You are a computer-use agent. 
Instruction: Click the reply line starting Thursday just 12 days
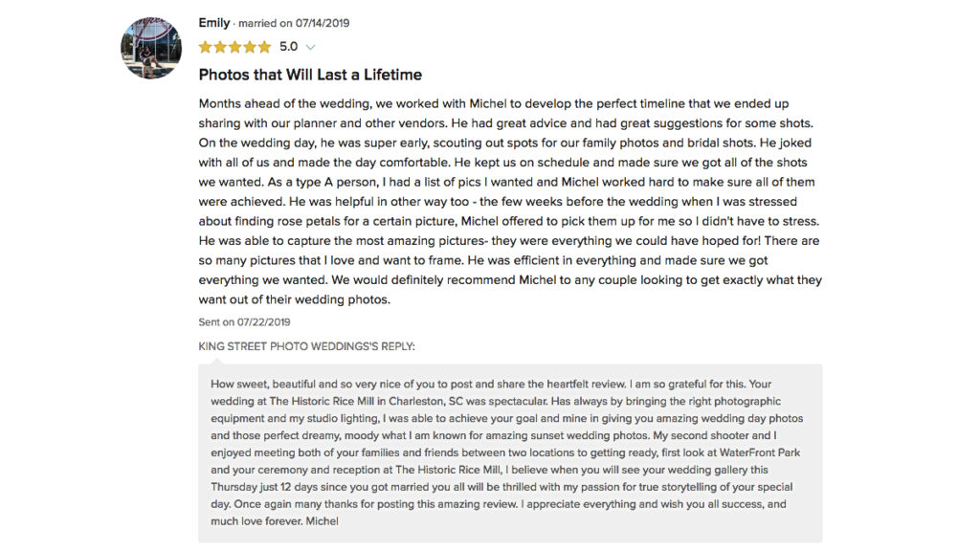[501, 487]
